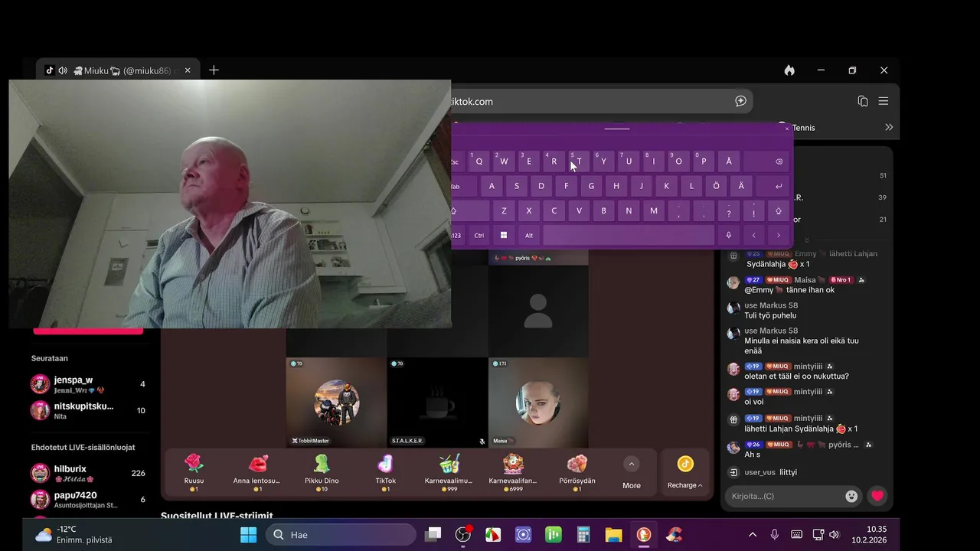The width and height of the screenshot is (980, 551).
Task: Send the Pörrösydän gift
Action: click(x=577, y=472)
